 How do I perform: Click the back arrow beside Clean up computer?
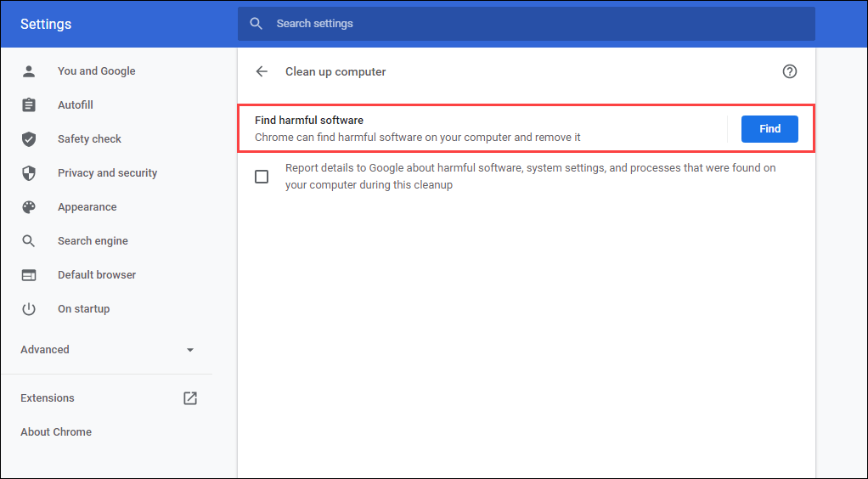click(x=262, y=71)
